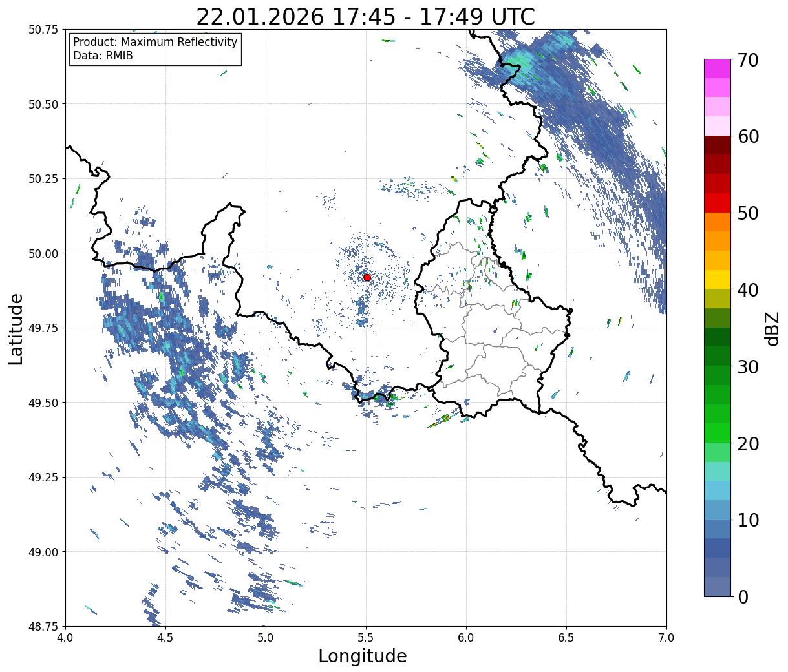Click the plot title timestamp text
The height and width of the screenshot is (672, 788).
click(x=365, y=16)
